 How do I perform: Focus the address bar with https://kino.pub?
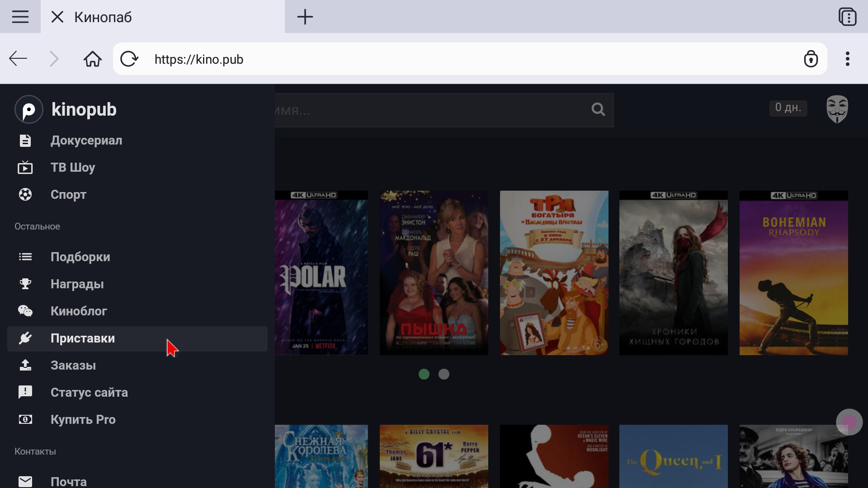(x=470, y=59)
